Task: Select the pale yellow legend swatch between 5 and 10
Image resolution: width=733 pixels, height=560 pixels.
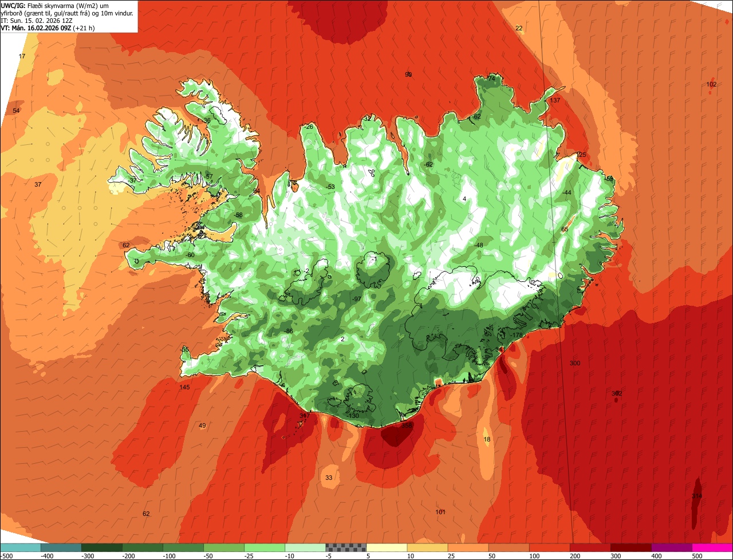Action: coord(387,547)
